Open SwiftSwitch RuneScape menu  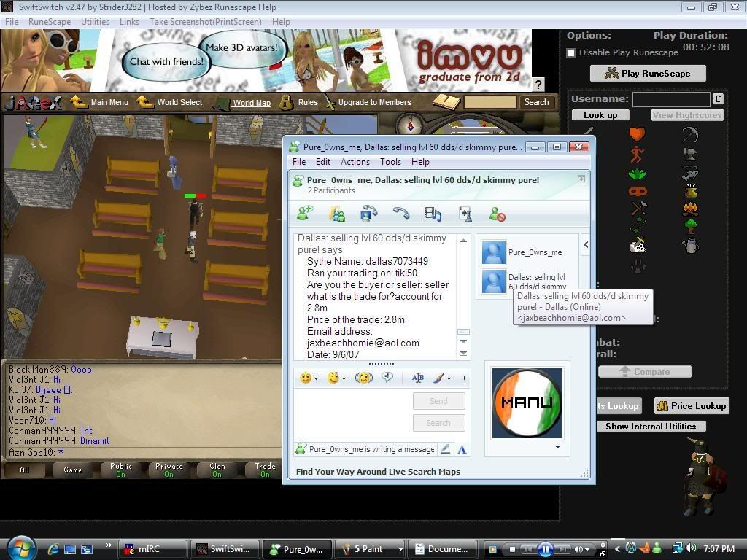point(50,22)
